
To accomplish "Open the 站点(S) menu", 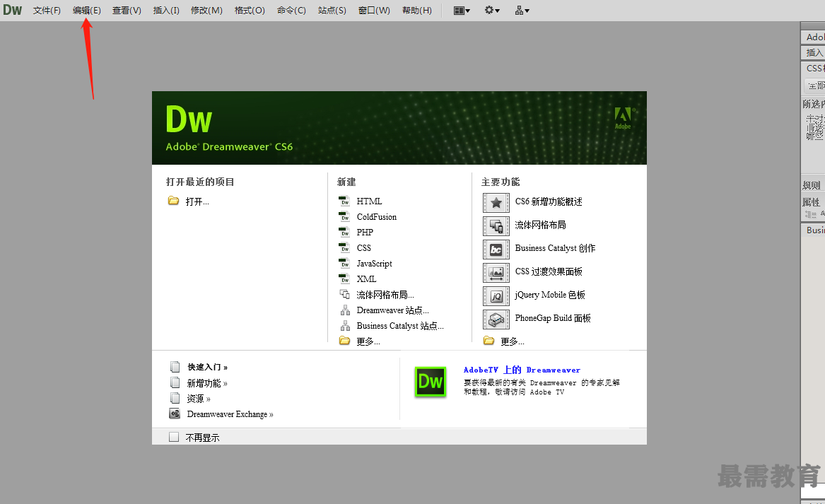I will pyautogui.click(x=332, y=11).
